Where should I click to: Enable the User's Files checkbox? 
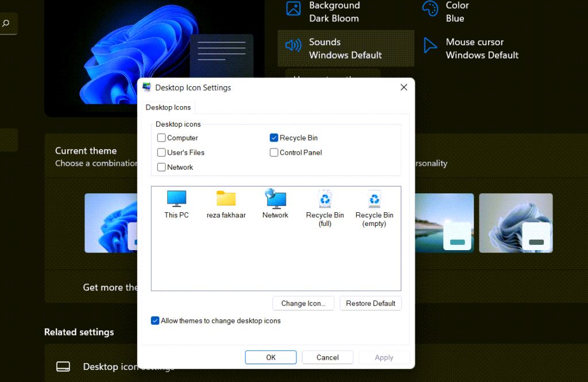[x=161, y=153]
